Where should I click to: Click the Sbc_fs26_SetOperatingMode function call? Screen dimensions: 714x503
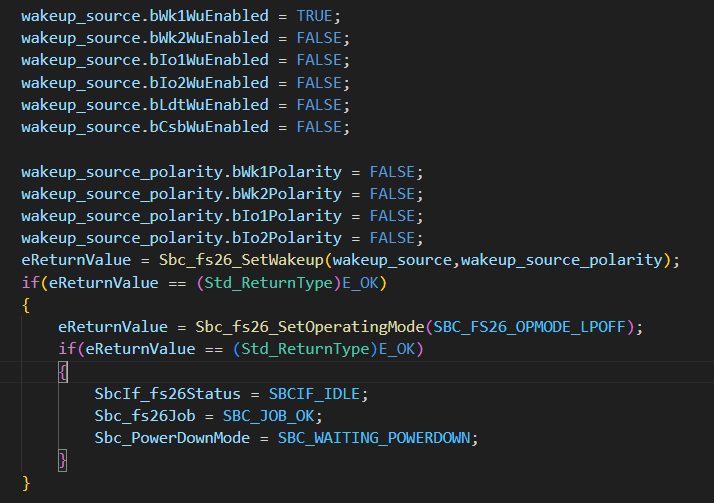[310, 327]
